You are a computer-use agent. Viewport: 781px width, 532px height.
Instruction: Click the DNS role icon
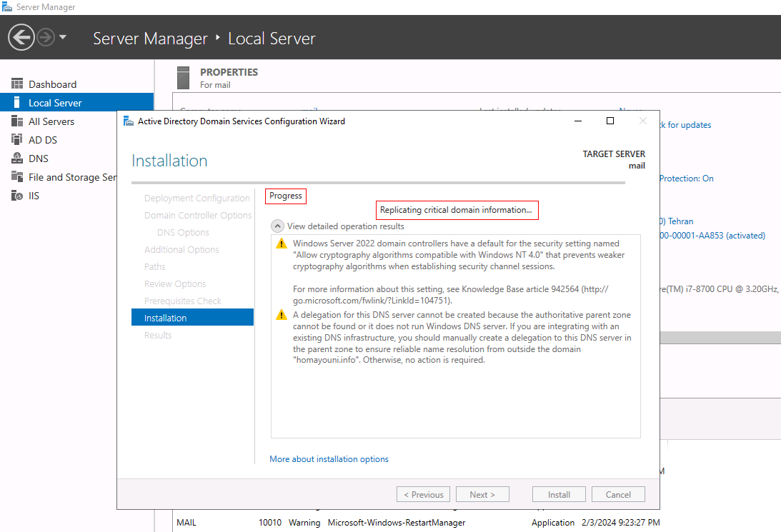17,159
